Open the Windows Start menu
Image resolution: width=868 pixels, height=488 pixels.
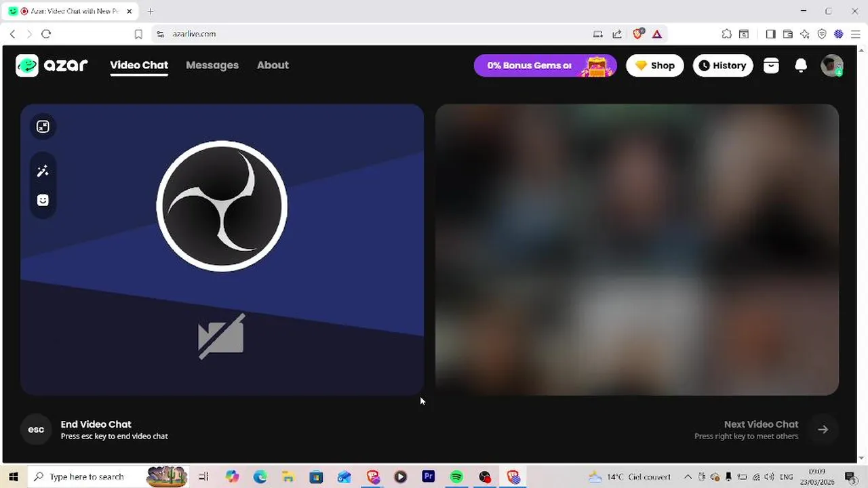(13, 476)
